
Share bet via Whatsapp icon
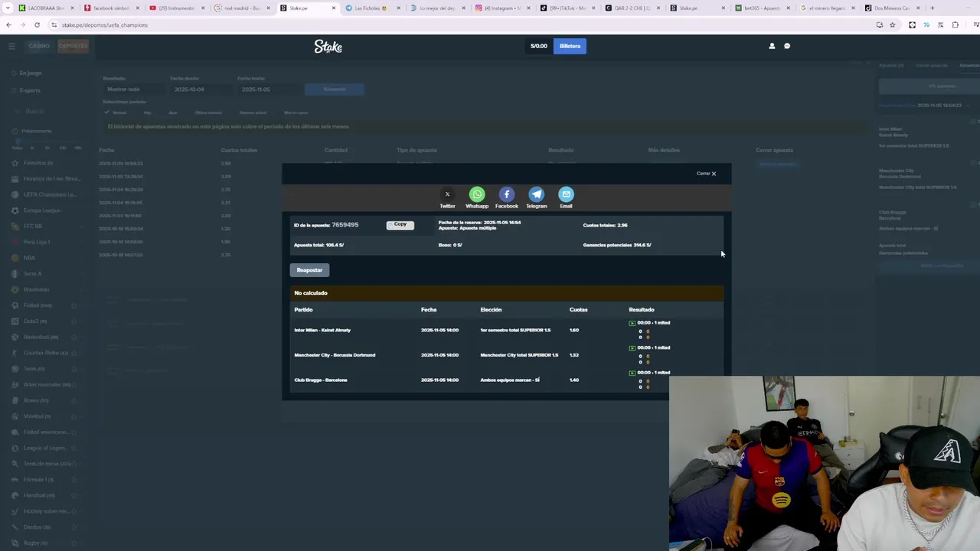(x=477, y=194)
